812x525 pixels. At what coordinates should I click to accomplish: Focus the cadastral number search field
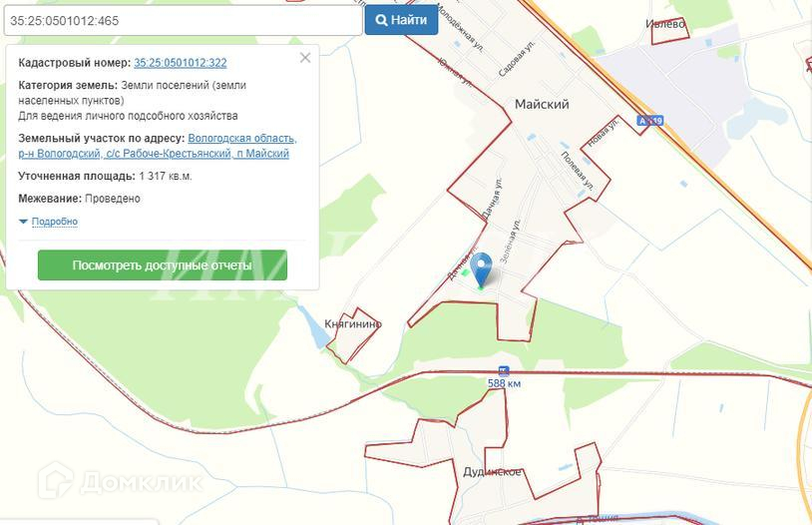tap(183, 20)
